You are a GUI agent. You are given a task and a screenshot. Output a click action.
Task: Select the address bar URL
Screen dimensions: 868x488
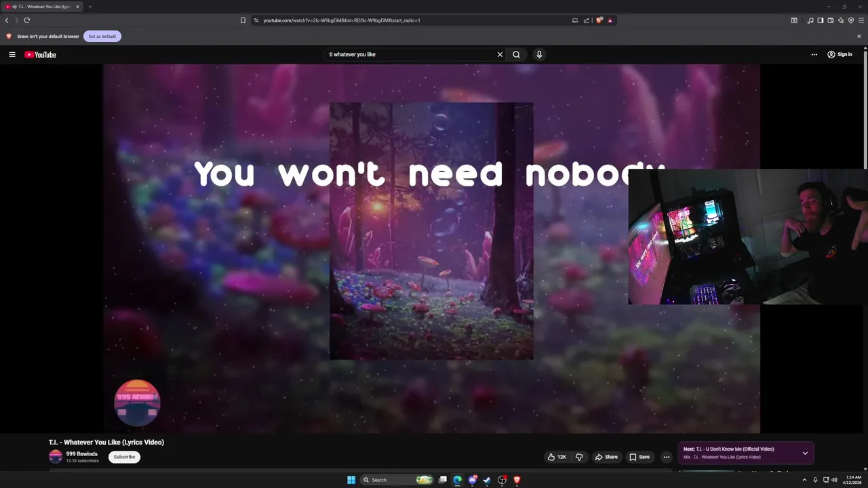click(342, 20)
